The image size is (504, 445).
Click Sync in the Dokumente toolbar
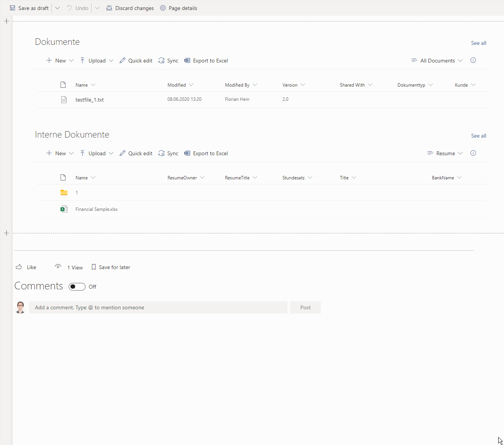point(168,61)
